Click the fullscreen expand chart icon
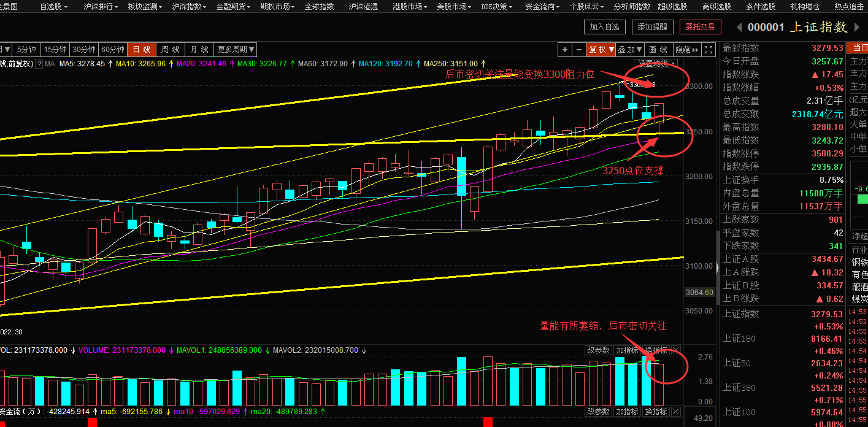Viewport: 868px width, 427px height. coord(709,50)
